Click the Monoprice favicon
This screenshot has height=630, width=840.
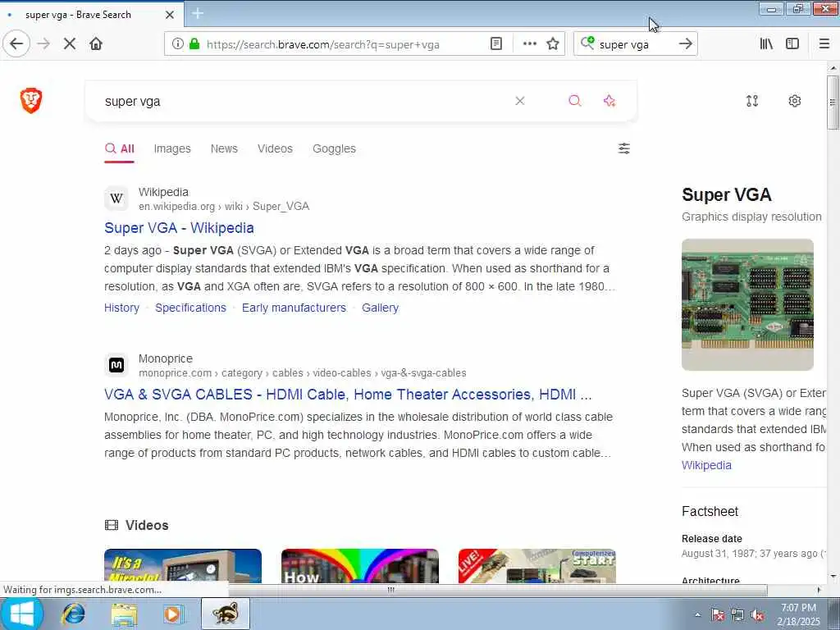(x=116, y=365)
